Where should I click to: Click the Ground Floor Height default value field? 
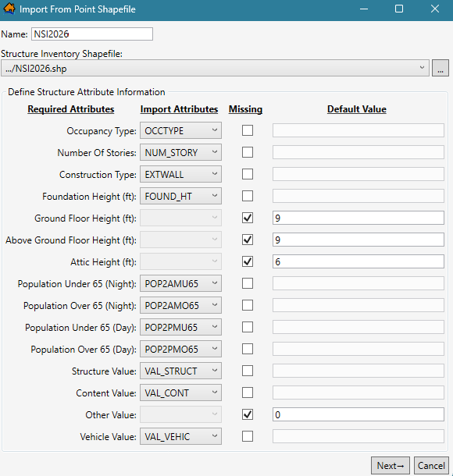(x=358, y=218)
